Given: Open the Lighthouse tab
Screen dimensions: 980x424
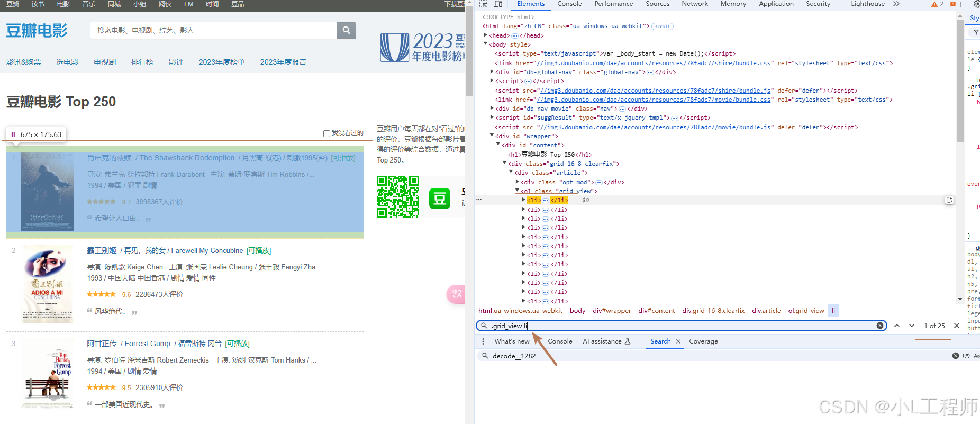Looking at the screenshot, I should pos(867,4).
